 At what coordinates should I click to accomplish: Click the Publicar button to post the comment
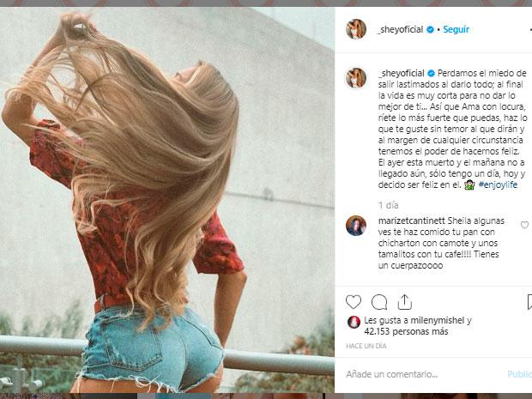coord(520,374)
